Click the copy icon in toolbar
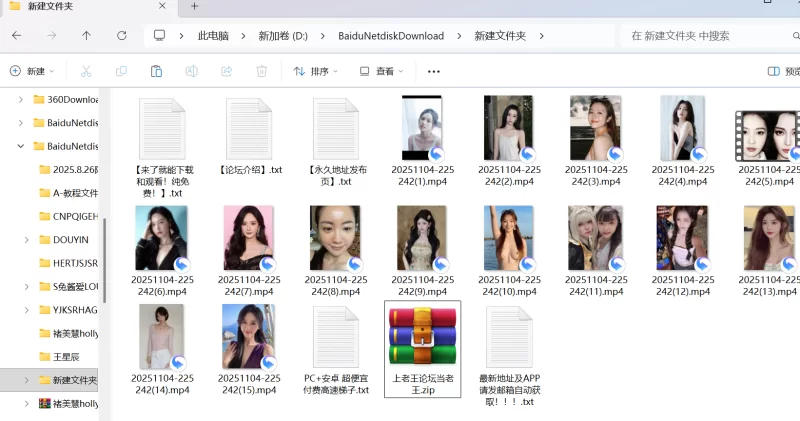The height and width of the screenshot is (421, 800). 121,71
